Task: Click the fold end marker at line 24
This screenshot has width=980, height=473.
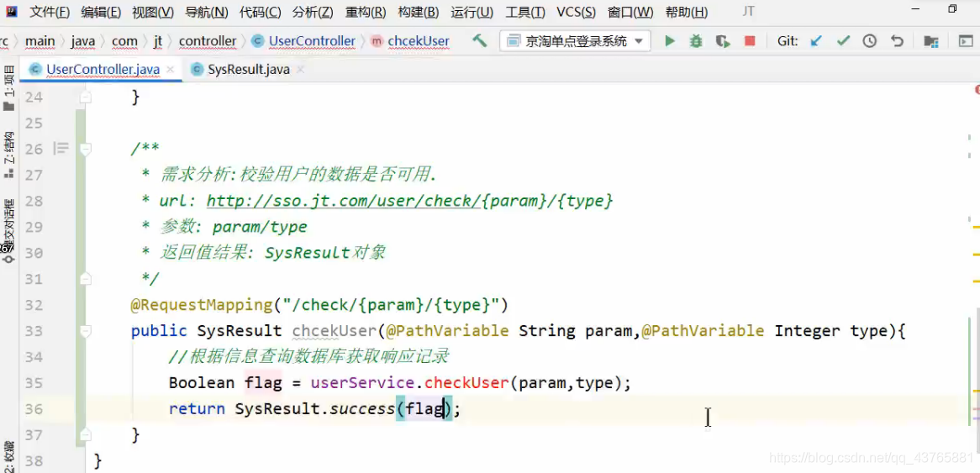Action: (x=86, y=97)
